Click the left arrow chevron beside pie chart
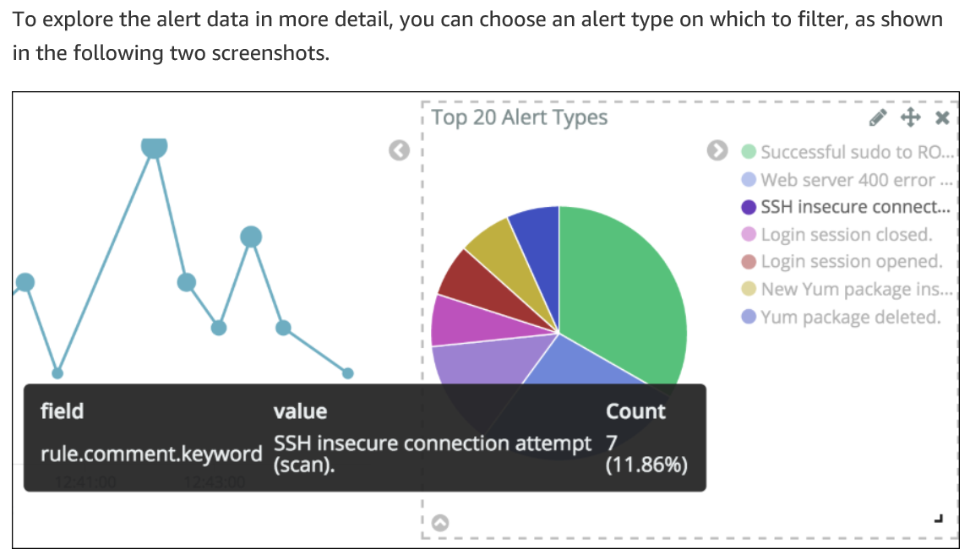This screenshot has height=560, width=970. (399, 150)
